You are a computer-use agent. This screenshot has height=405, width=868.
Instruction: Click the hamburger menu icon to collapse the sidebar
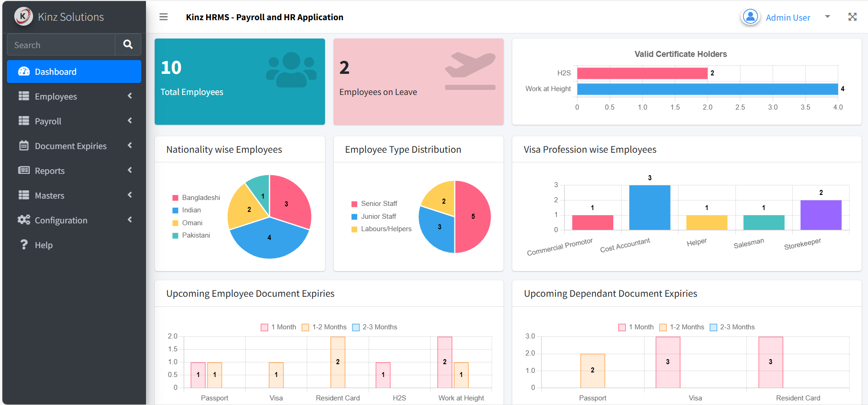[x=163, y=17]
